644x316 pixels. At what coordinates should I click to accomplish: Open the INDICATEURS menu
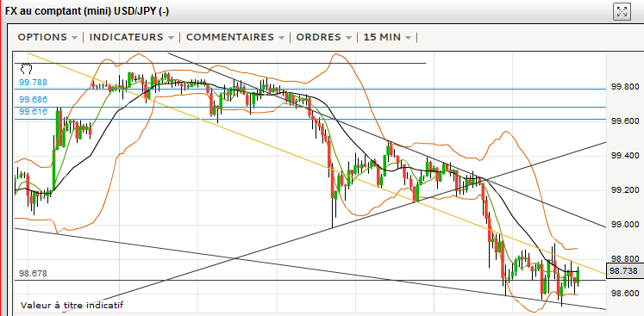pos(131,37)
